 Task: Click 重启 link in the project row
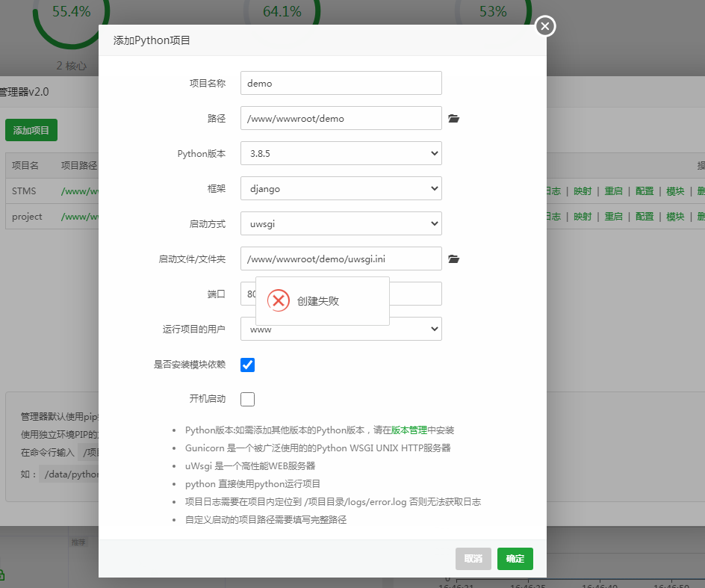[613, 217]
